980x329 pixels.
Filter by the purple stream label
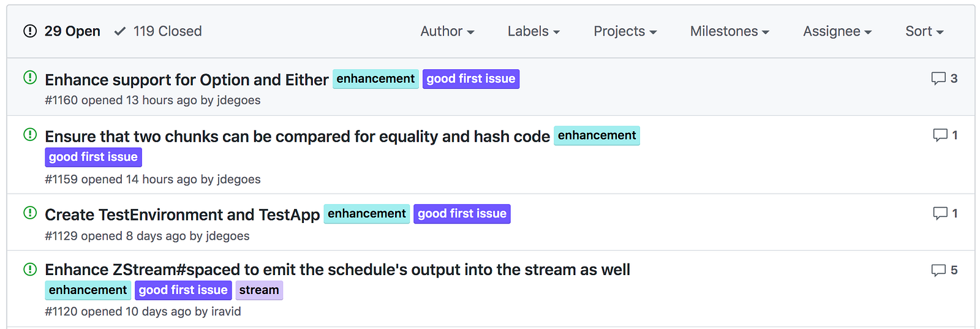coord(259,290)
